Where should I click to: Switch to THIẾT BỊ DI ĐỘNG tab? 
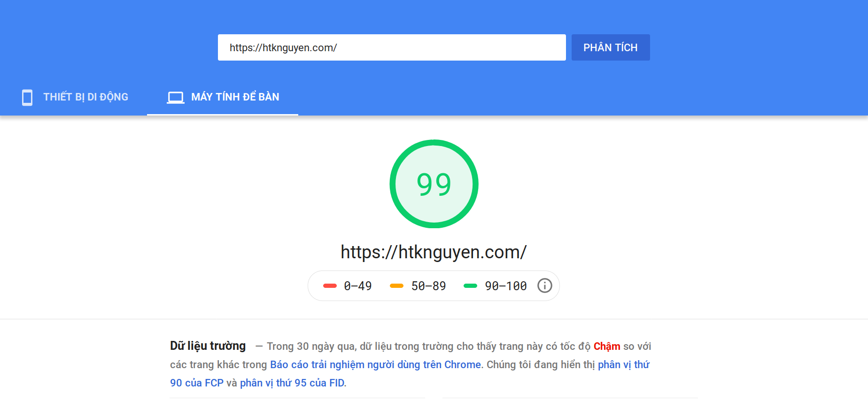75,97
